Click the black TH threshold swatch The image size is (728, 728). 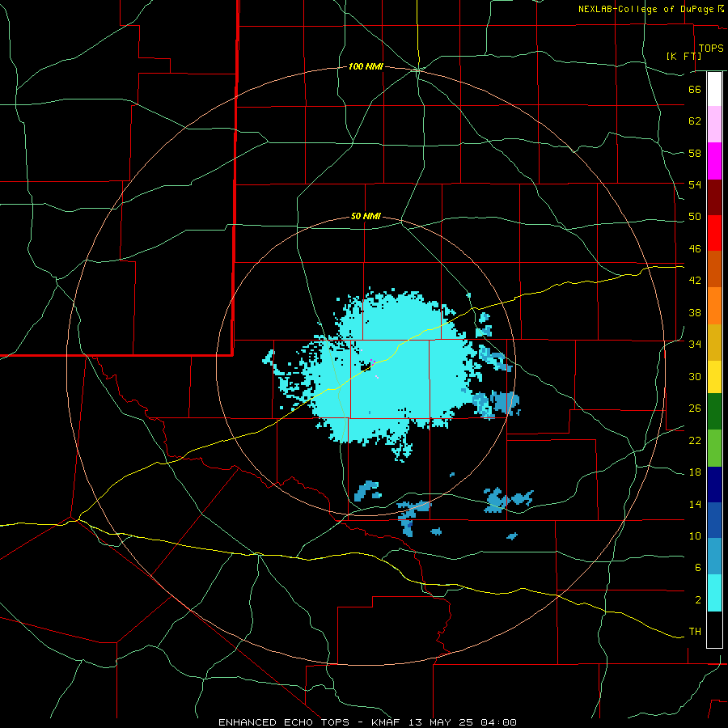point(714,629)
